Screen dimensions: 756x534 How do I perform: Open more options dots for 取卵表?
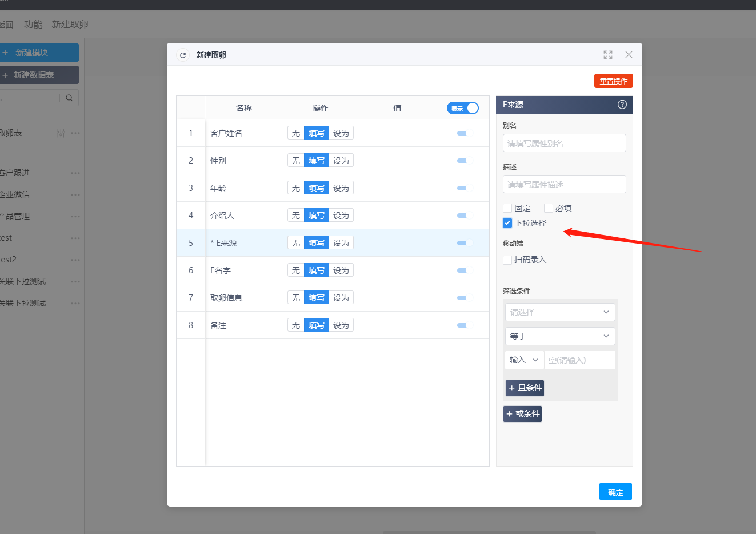coord(75,133)
